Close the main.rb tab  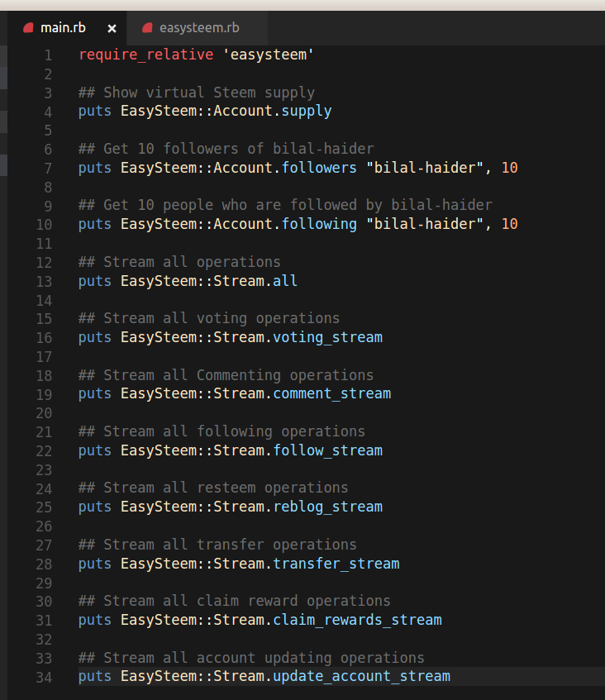(x=112, y=29)
